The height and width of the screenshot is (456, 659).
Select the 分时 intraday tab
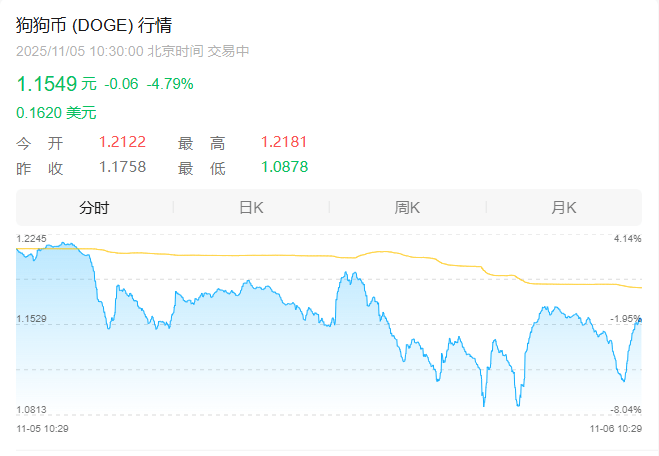pyautogui.click(x=94, y=208)
